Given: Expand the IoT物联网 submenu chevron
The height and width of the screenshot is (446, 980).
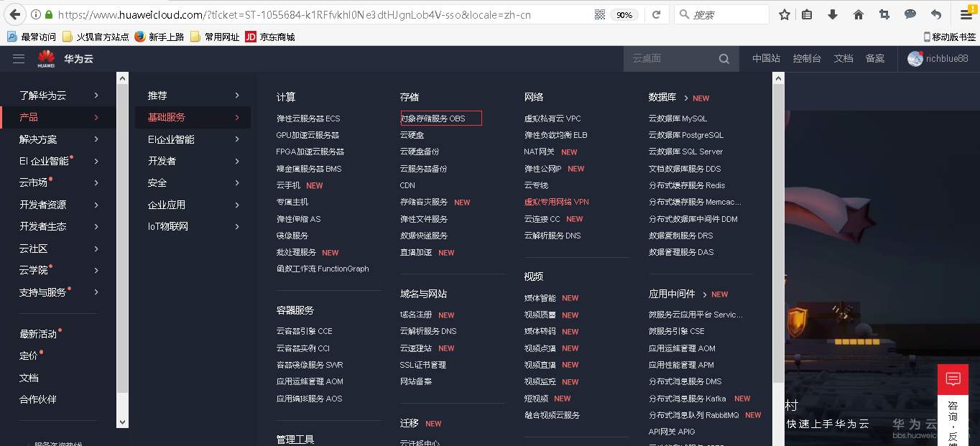Looking at the screenshot, I should click(x=237, y=226).
